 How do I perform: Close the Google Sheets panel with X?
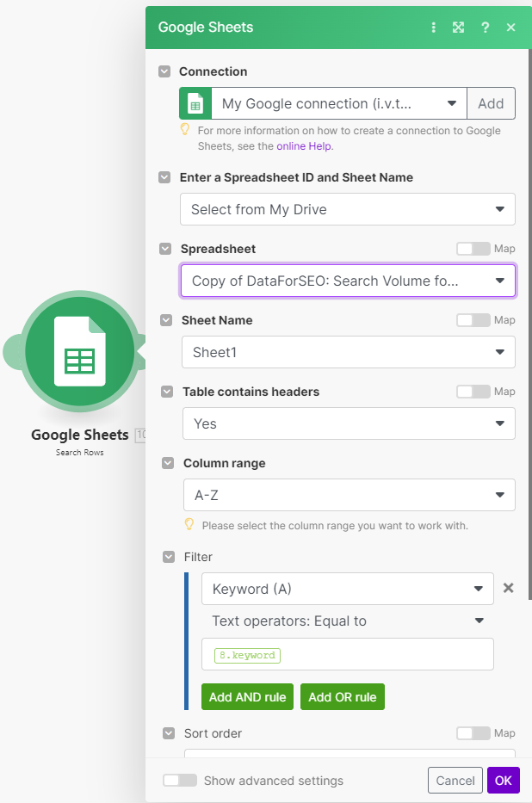pyautogui.click(x=510, y=28)
